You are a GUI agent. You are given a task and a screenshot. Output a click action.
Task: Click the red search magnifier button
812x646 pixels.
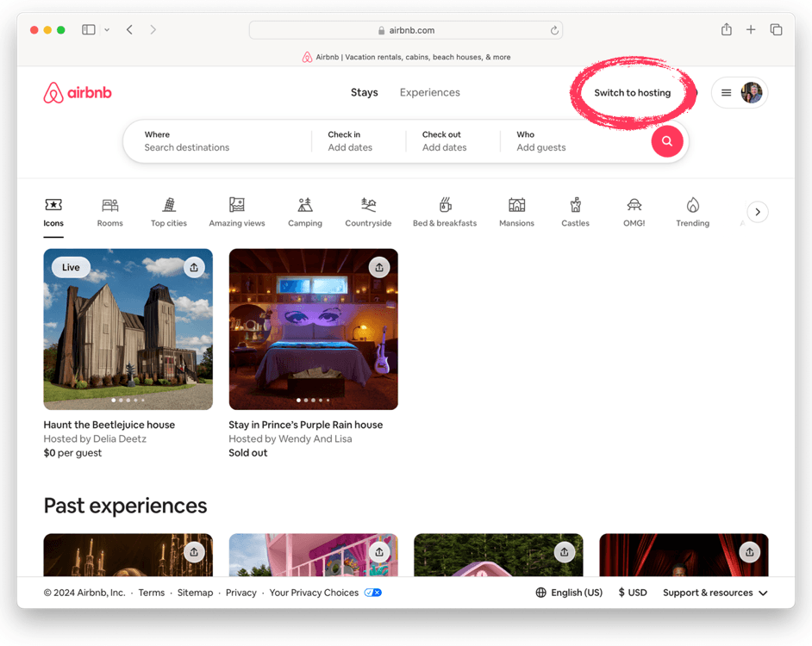[x=667, y=141]
